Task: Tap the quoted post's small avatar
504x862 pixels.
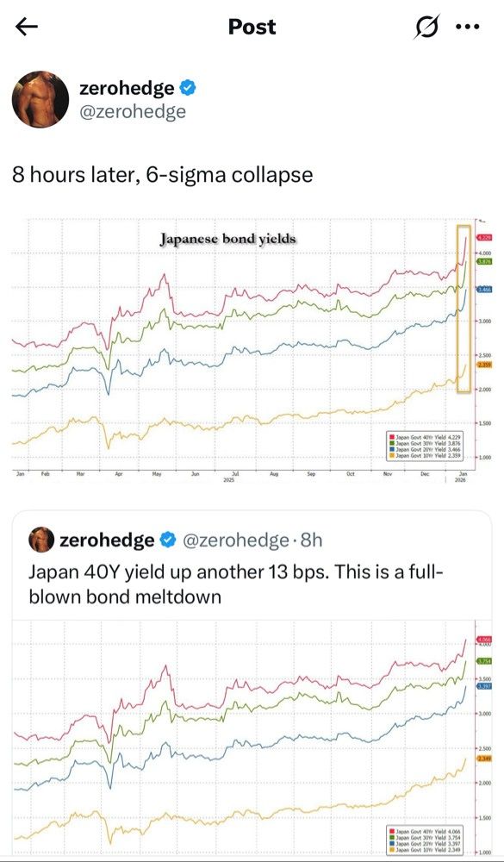Action: (41, 540)
